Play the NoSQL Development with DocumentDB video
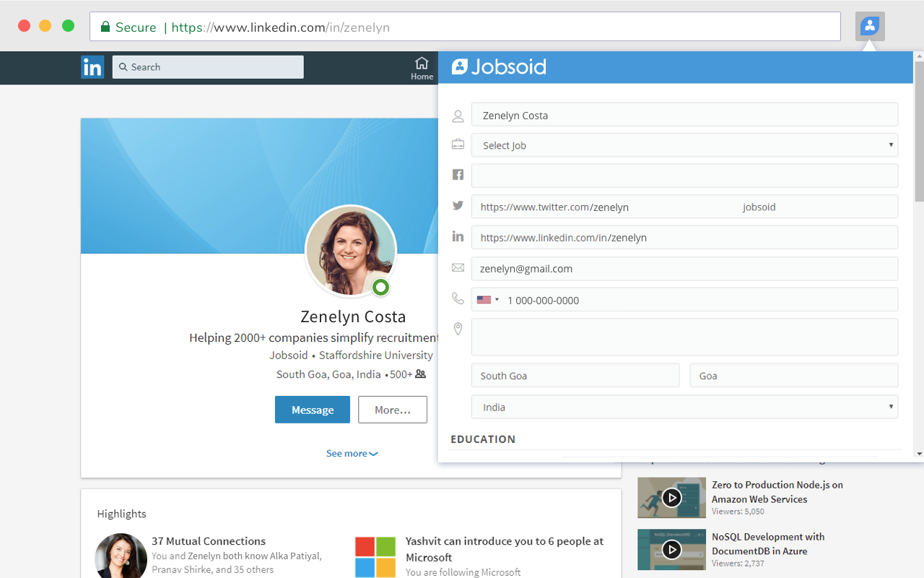 [671, 550]
